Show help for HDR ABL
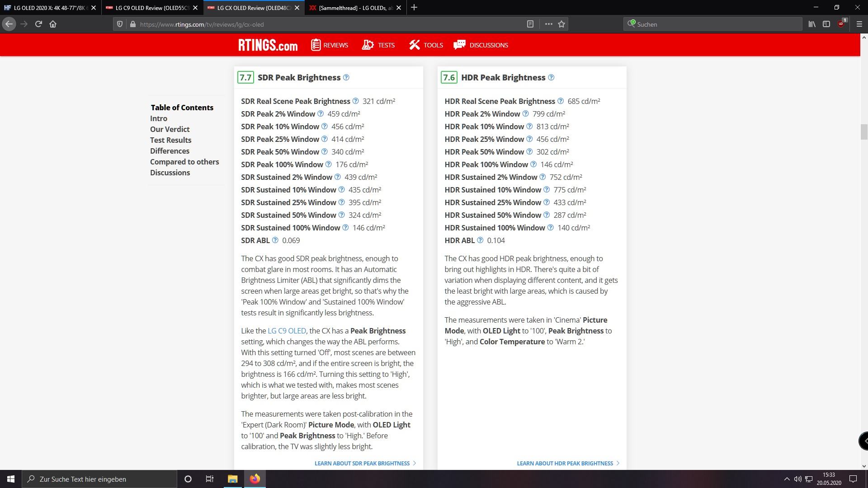 tap(480, 240)
